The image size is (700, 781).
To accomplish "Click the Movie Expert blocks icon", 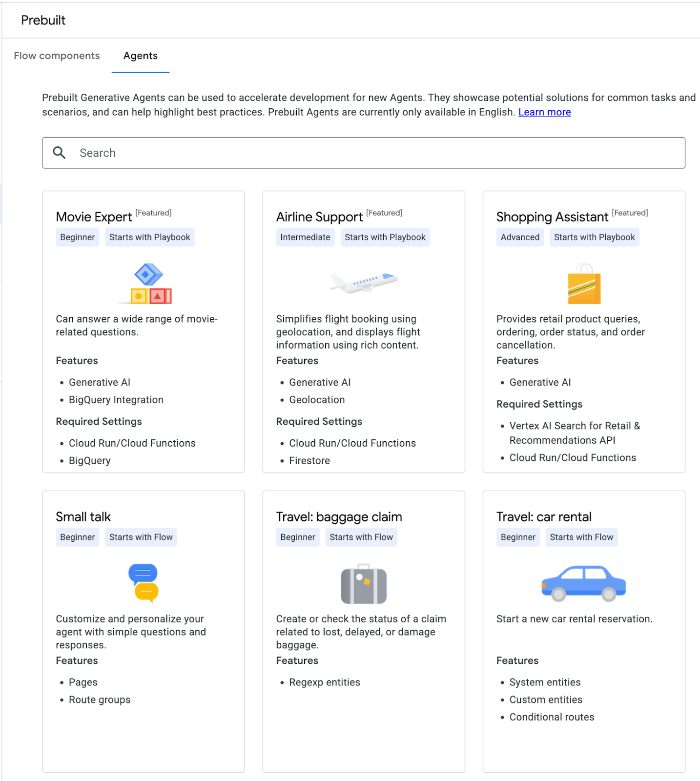I will pyautogui.click(x=148, y=284).
